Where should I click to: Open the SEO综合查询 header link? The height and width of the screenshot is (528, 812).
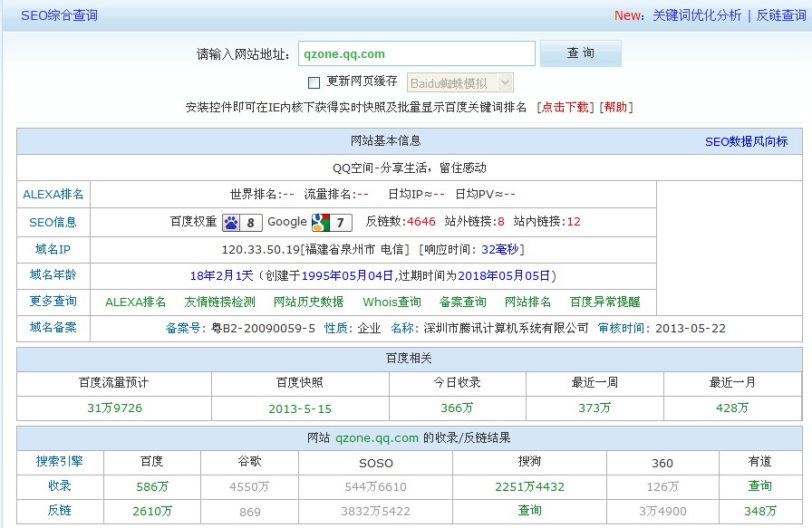59,15
